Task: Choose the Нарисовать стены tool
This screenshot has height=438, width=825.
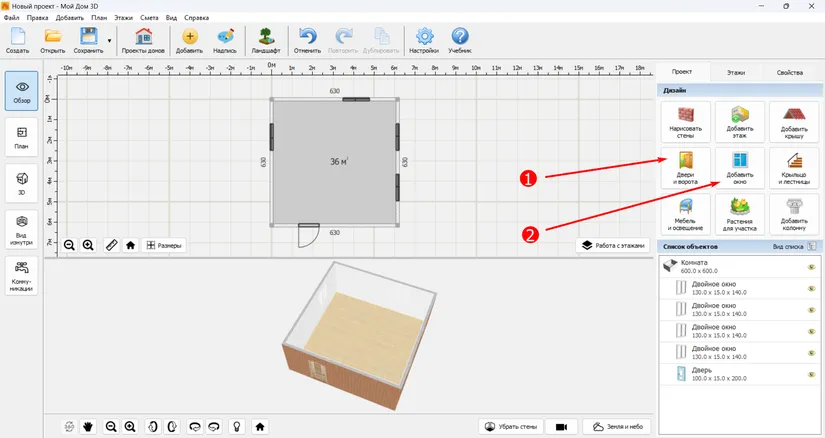Action: point(686,122)
